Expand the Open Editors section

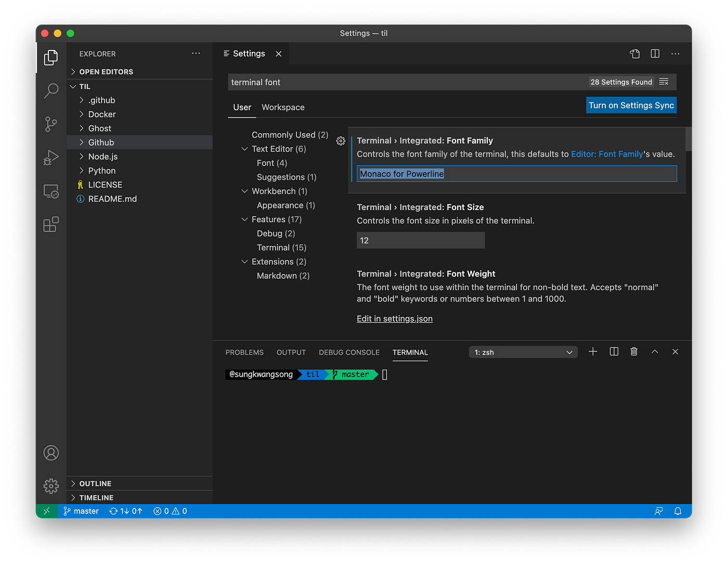139,72
